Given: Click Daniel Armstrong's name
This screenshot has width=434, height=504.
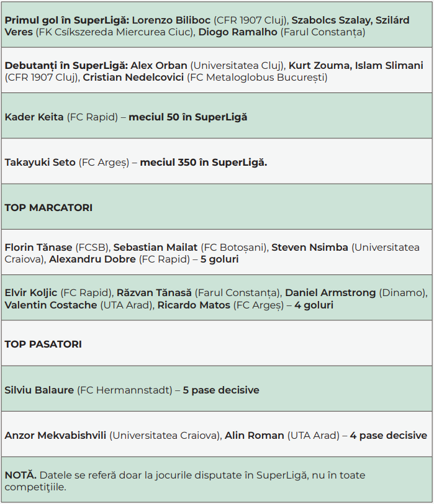Looking at the screenshot, I should point(330,292).
